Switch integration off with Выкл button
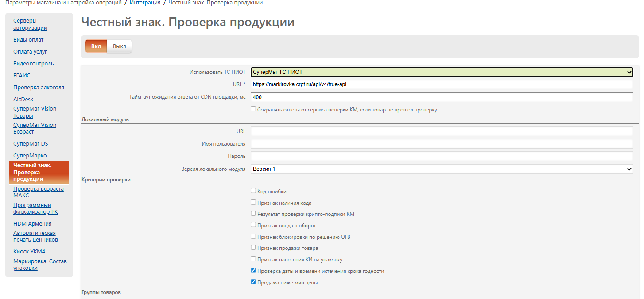644x299 pixels. click(119, 46)
